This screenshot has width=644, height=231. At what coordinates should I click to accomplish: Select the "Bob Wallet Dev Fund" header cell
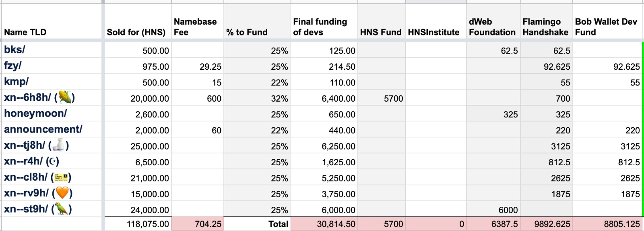606,27
